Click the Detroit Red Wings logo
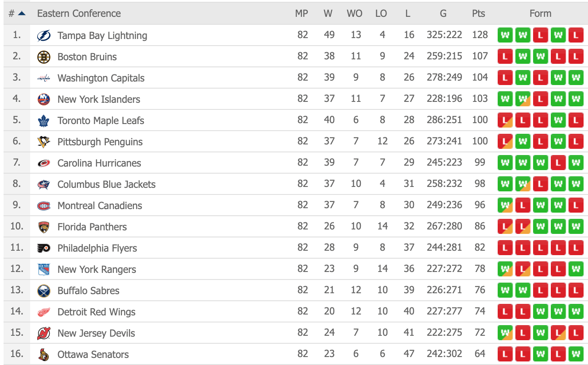588x365 pixels. coord(44,312)
